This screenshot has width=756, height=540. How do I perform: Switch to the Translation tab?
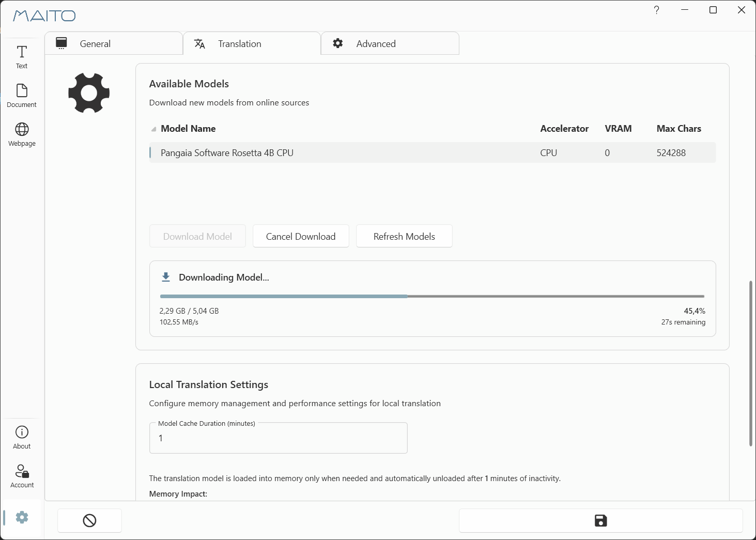click(x=252, y=43)
